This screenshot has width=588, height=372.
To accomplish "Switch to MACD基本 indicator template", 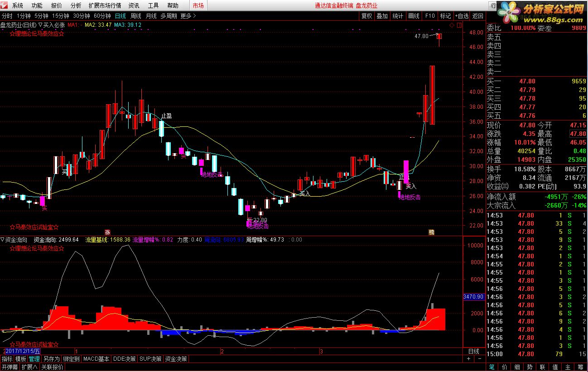I will (x=96, y=358).
